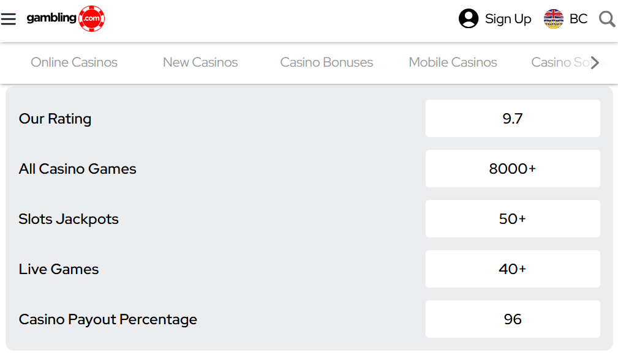Open the Online Casinos tab
Screen dimensions: 618x364
point(74,62)
